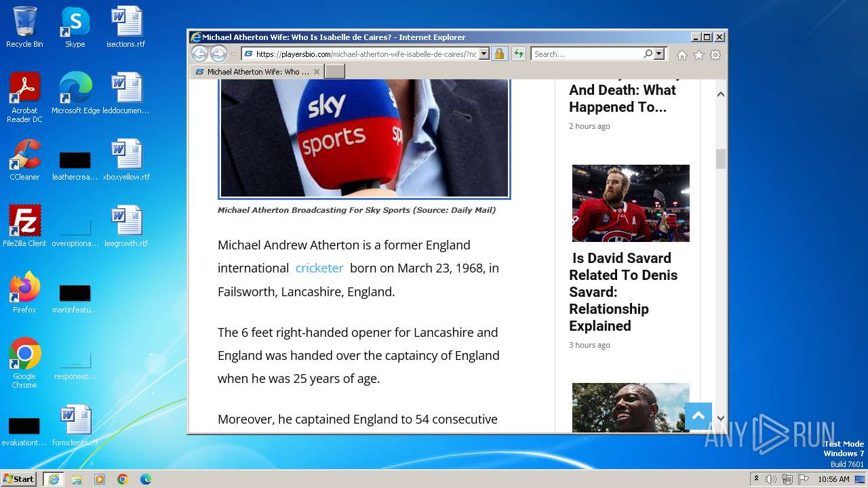Click the page scroll up arrow
The image size is (868, 488).
tap(721, 94)
